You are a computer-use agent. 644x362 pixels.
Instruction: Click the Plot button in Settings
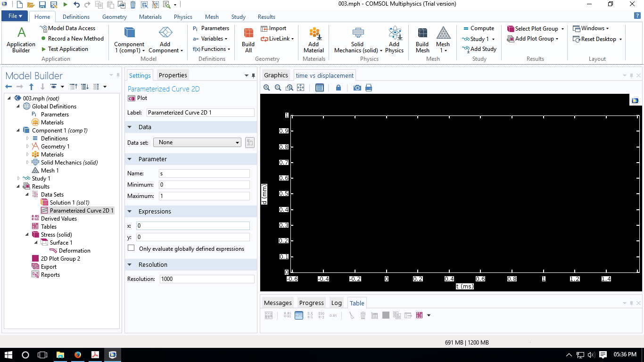138,98
